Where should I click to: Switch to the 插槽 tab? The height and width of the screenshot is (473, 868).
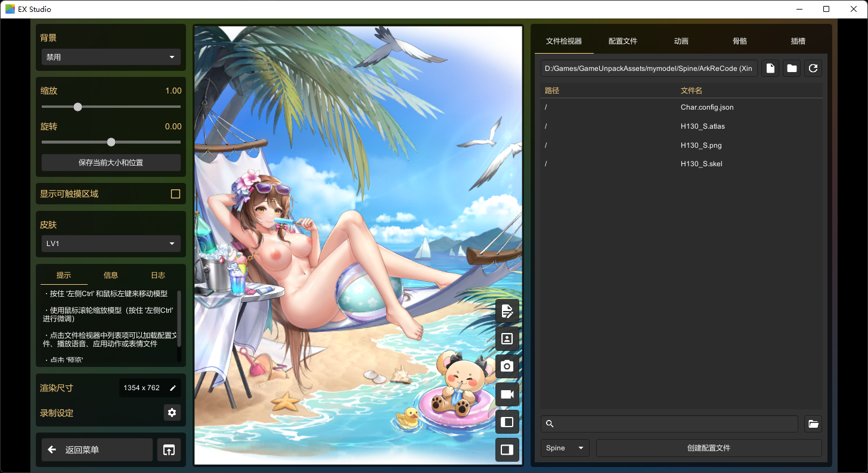coord(798,41)
